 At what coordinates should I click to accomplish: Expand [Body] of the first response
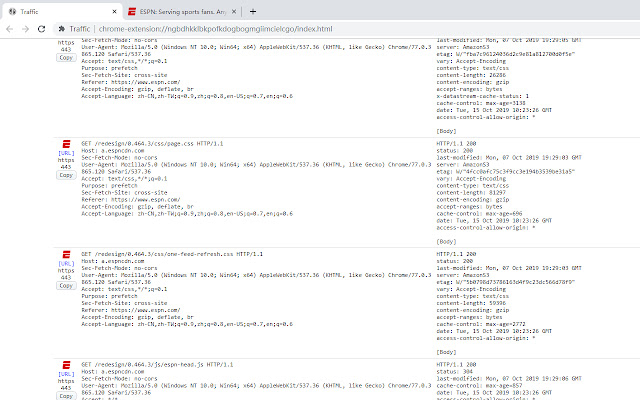(449, 130)
